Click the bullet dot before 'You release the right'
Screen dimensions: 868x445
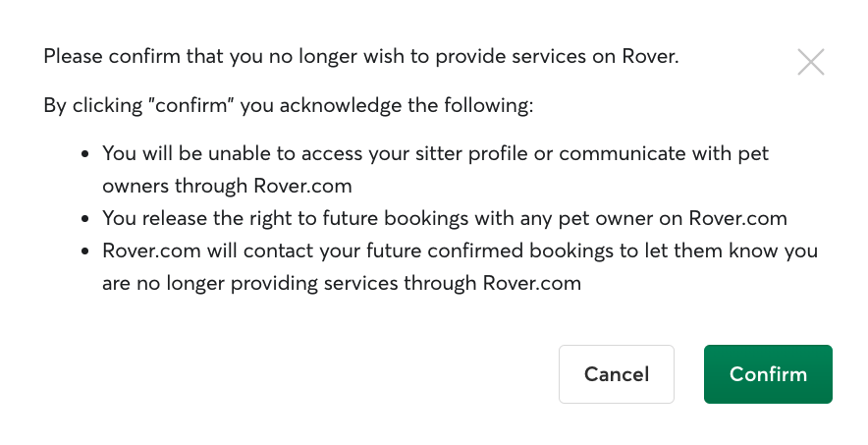click(x=84, y=219)
